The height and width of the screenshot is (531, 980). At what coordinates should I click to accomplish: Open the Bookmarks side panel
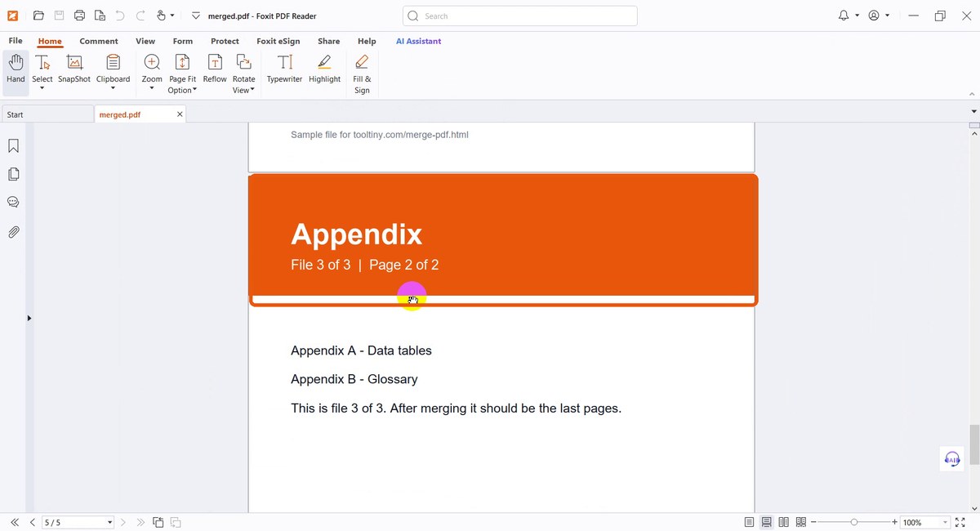(14, 146)
